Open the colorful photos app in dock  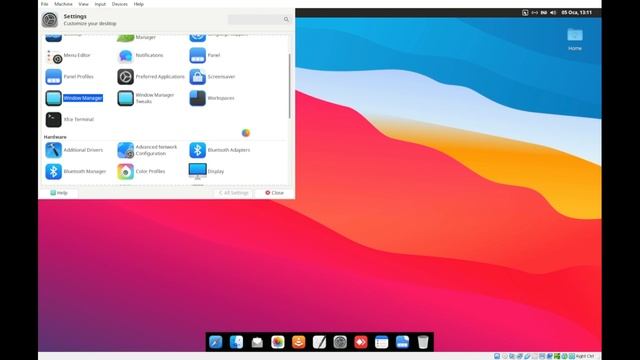point(278,342)
